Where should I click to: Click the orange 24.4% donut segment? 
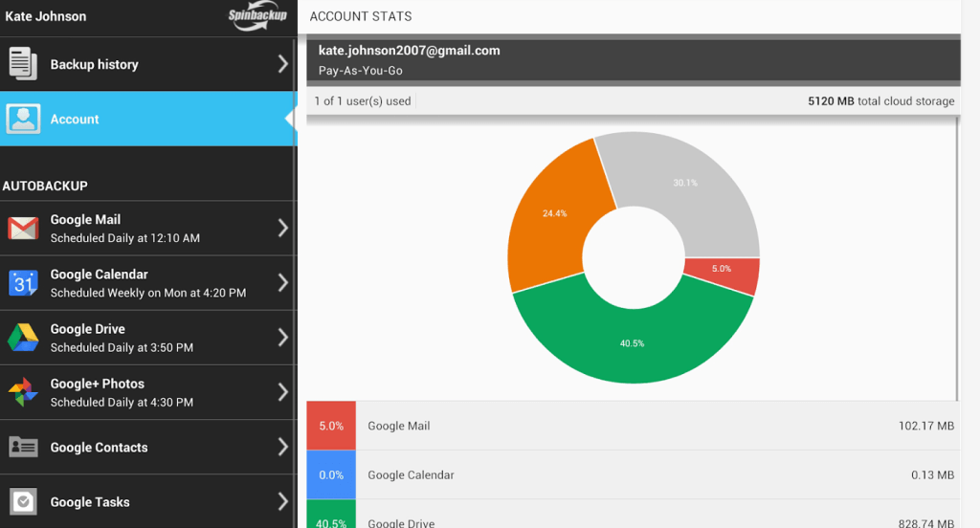point(554,213)
